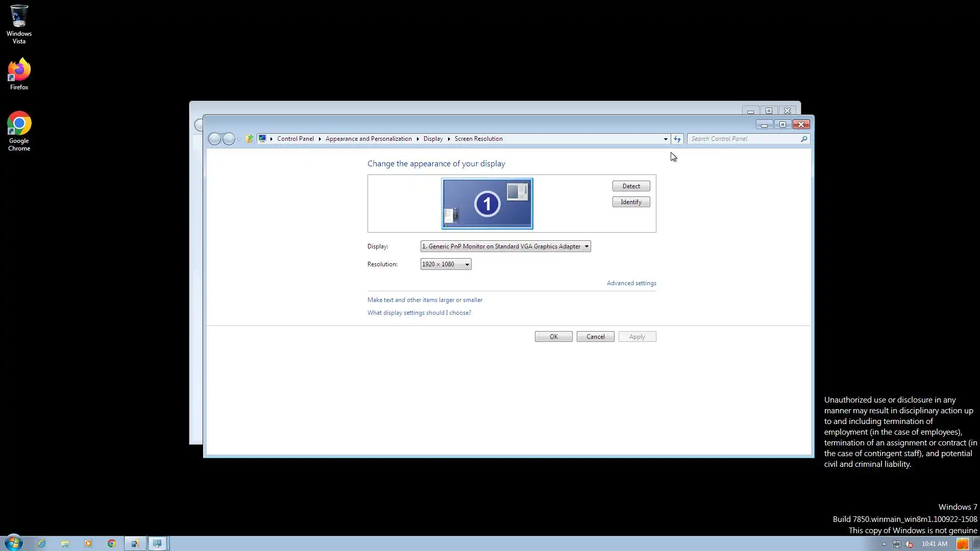Click the network tray icon
Screen dimensions: 980x551
(x=896, y=544)
